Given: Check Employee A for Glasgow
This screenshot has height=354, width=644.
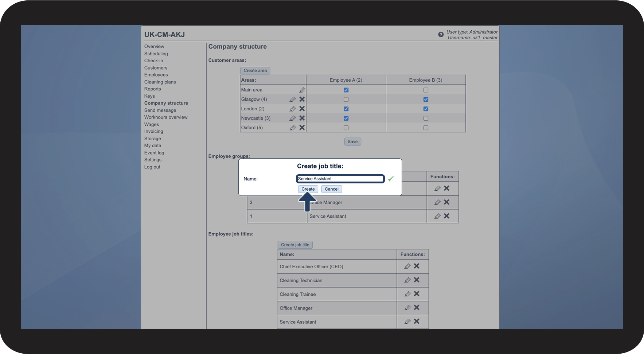Looking at the screenshot, I should click(346, 100).
